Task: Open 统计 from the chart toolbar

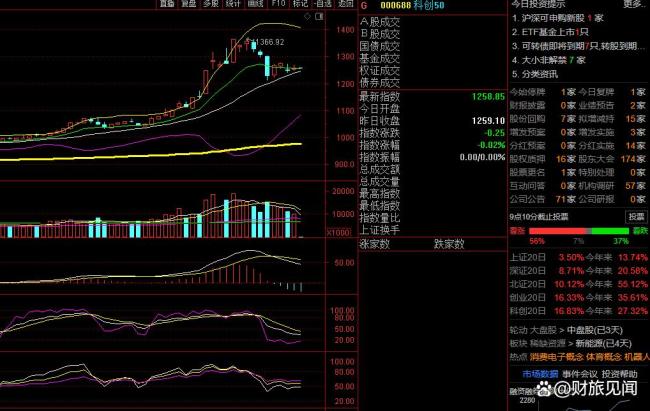Action: [233, 4]
